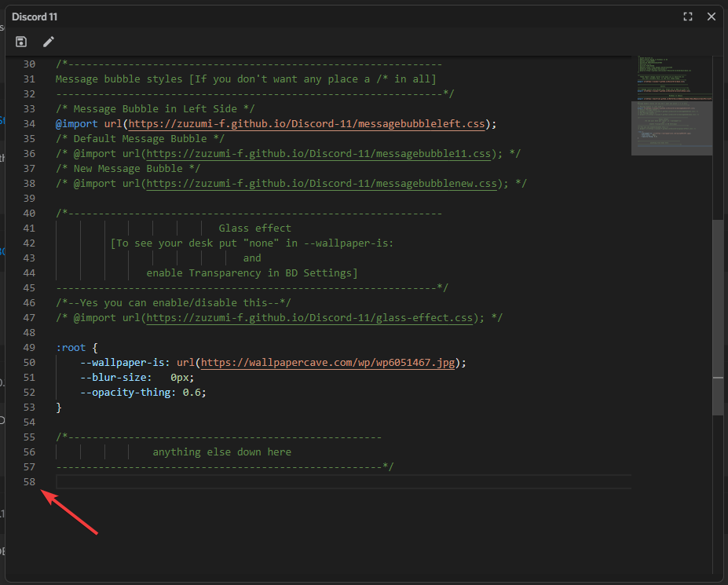The height and width of the screenshot is (585, 728).
Task: Close the Discord 11 editor window
Action: point(712,16)
